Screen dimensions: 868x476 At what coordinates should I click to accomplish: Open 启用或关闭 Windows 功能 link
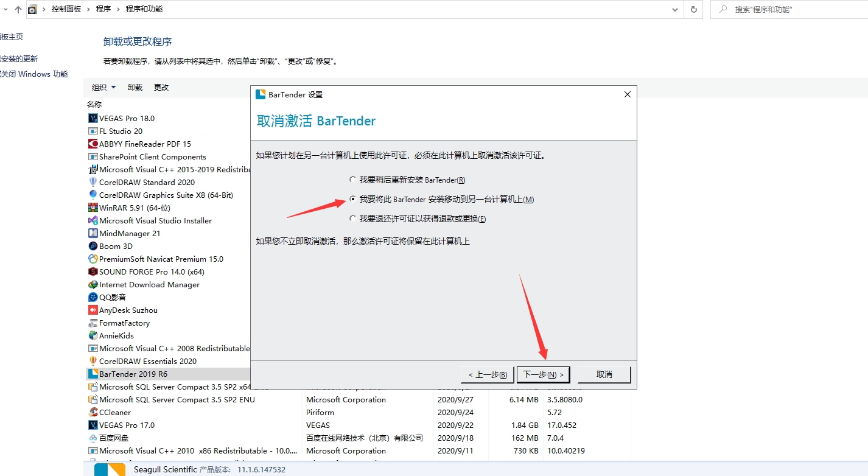pos(34,74)
